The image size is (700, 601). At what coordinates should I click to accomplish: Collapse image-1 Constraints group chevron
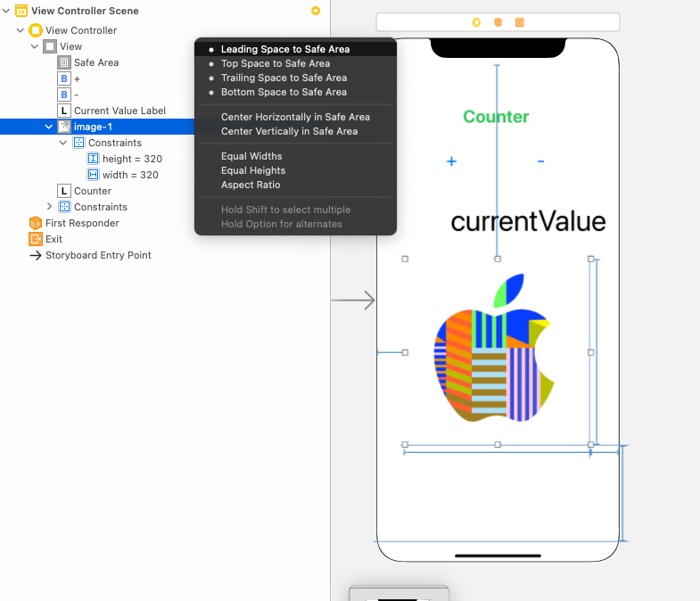(63, 143)
